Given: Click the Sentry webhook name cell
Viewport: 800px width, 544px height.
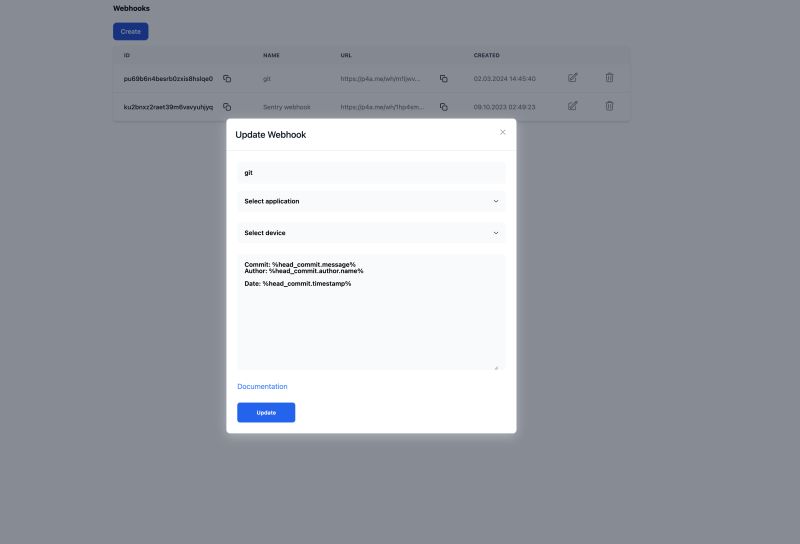Looking at the screenshot, I should tap(287, 107).
